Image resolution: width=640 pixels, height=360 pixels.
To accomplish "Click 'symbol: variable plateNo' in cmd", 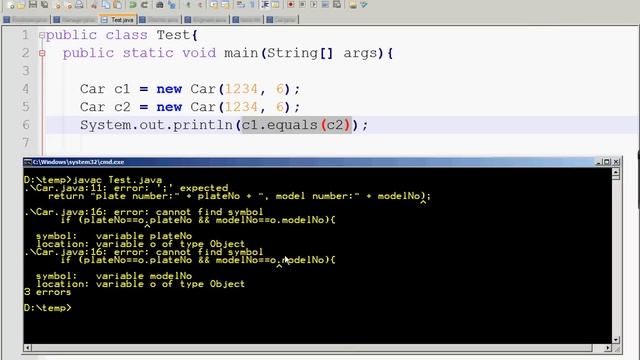I will point(114,236).
